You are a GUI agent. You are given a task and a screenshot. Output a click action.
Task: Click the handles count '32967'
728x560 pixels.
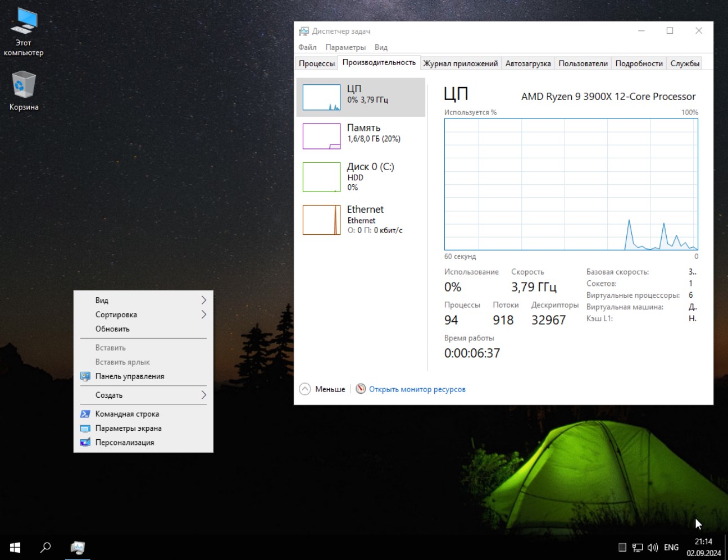coord(549,320)
